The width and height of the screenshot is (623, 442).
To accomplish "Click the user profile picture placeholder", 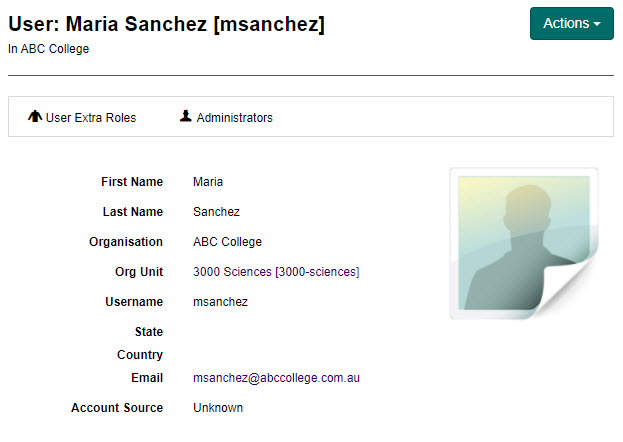I will click(x=523, y=243).
